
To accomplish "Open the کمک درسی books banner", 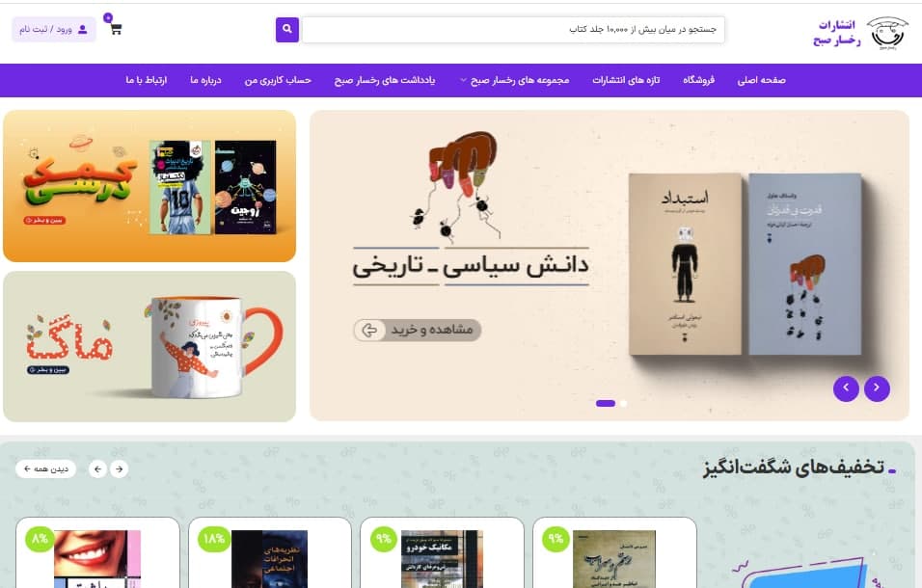I will [x=149, y=186].
